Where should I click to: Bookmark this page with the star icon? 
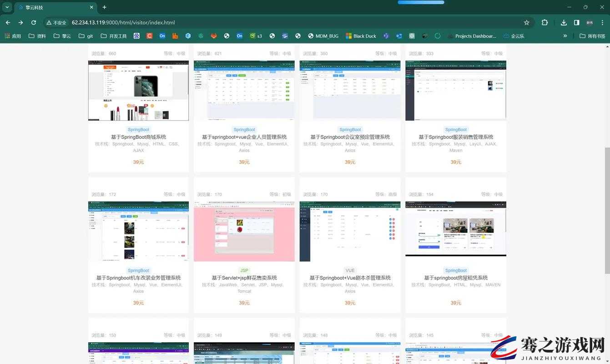coord(527,22)
